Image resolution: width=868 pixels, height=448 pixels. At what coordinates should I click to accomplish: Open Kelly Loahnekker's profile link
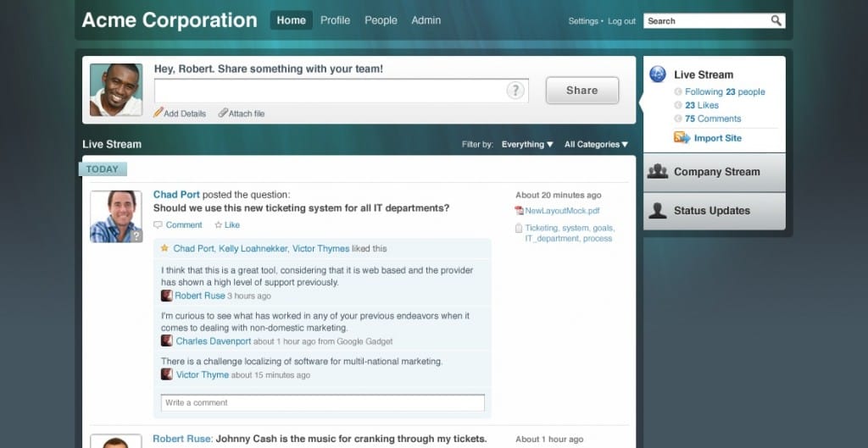[253, 248]
